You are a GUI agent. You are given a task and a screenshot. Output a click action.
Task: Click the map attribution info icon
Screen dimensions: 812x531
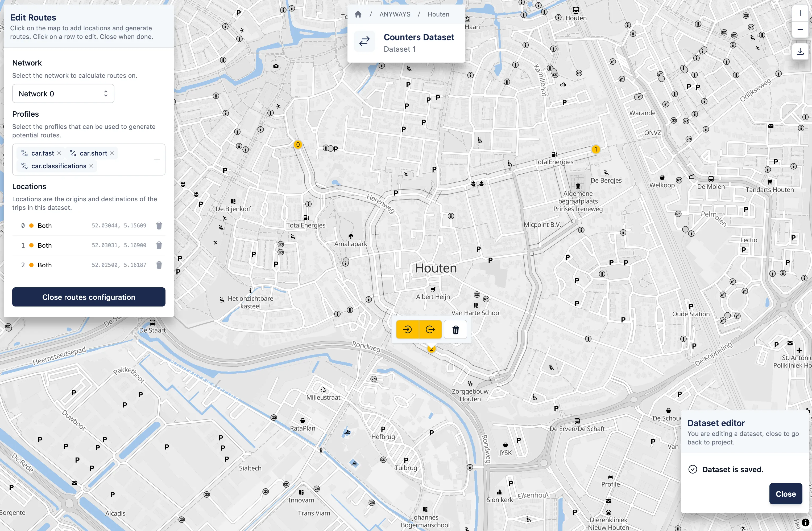[x=806, y=522]
